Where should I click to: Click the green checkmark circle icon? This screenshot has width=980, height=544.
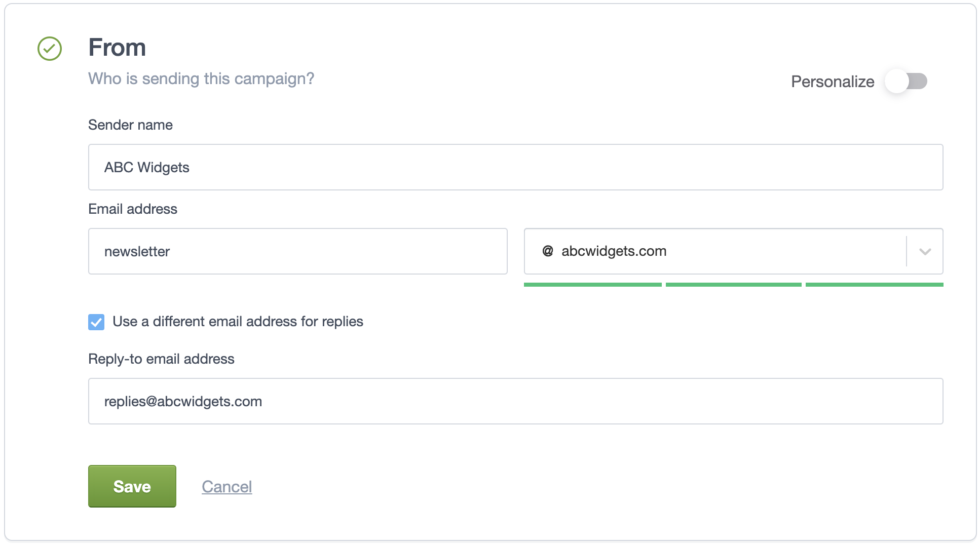(x=50, y=49)
